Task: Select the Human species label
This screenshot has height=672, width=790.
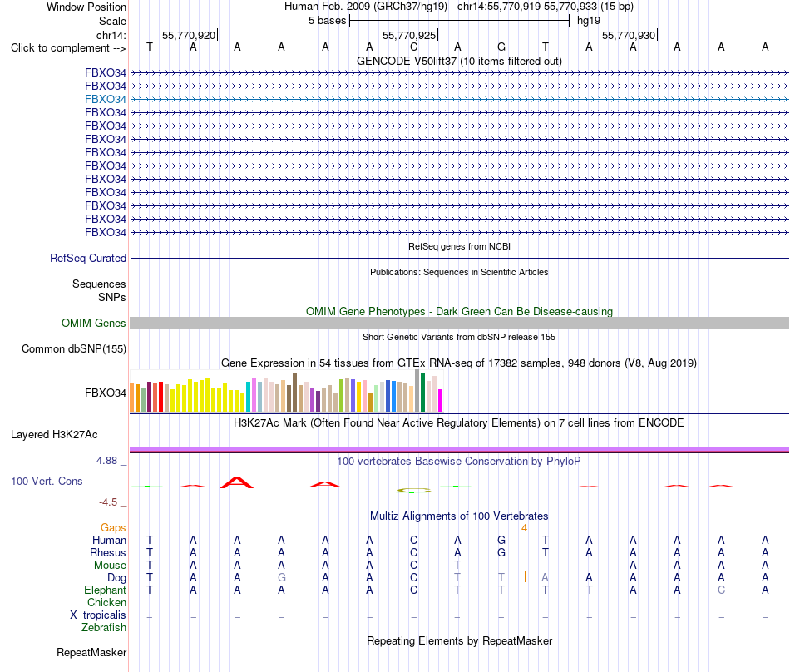Action: (109, 540)
